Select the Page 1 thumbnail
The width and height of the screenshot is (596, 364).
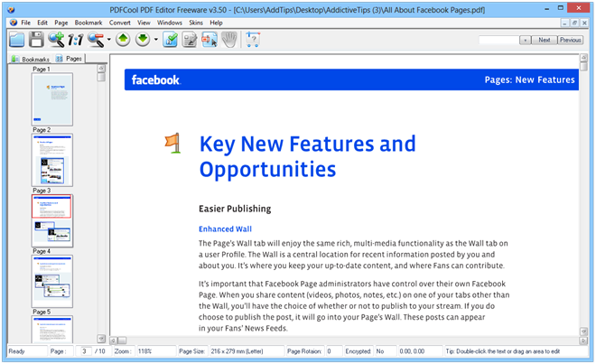pyautogui.click(x=52, y=99)
